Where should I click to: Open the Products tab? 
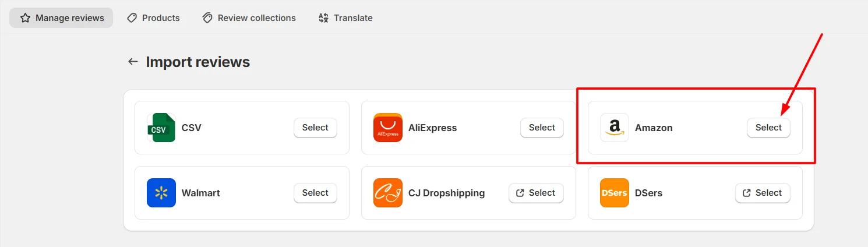(x=153, y=18)
